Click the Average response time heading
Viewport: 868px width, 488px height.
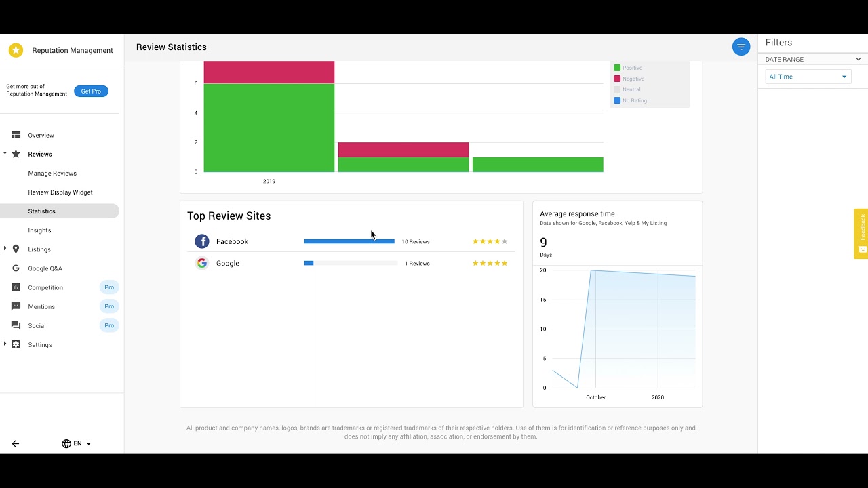tap(577, 213)
